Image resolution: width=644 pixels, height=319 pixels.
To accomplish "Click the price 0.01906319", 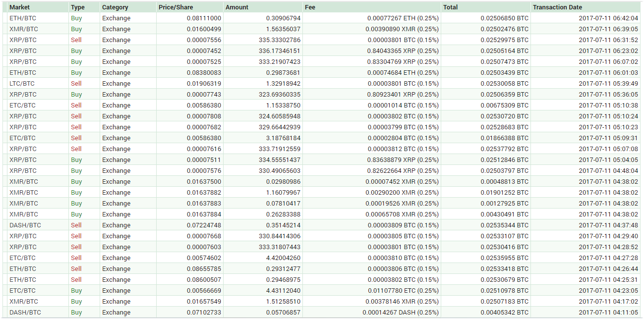I will [204, 84].
